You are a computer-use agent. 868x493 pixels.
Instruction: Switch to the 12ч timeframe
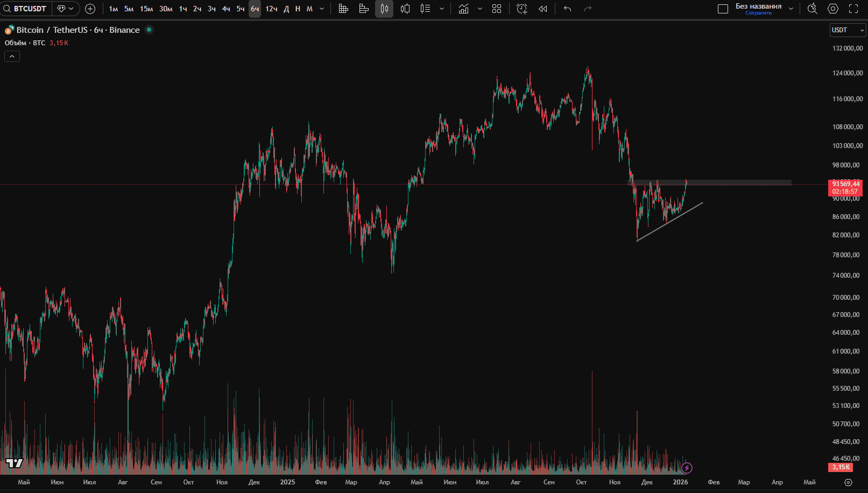(271, 9)
